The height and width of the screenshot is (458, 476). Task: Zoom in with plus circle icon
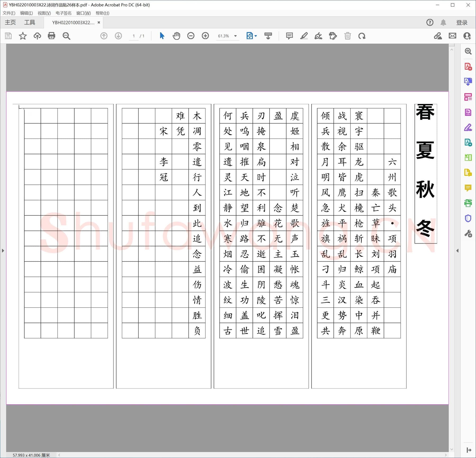tap(205, 36)
